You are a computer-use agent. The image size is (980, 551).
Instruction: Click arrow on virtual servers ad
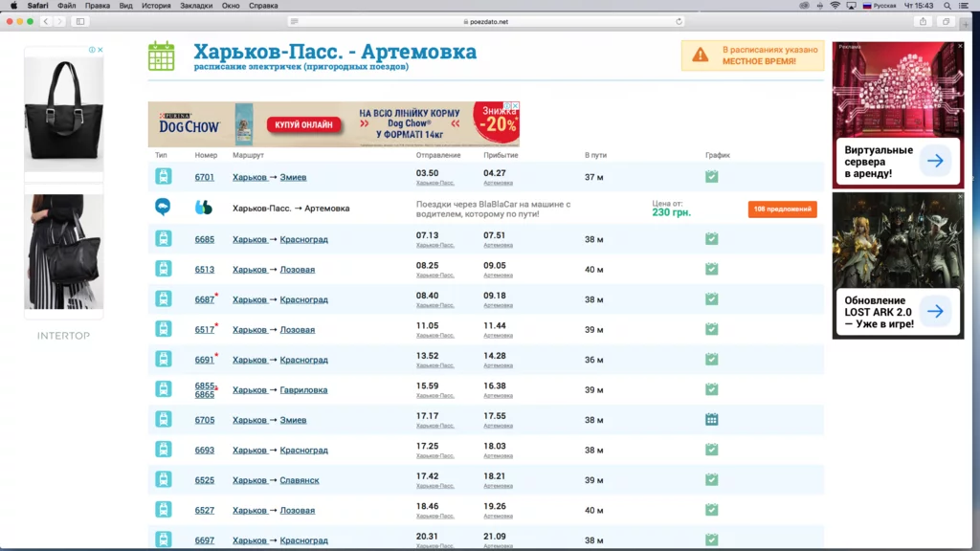[x=935, y=161]
